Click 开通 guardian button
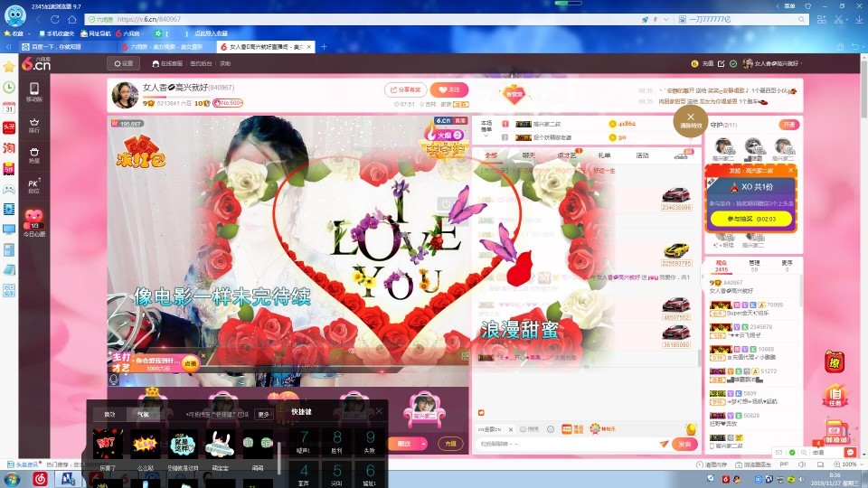Image resolution: width=868 pixels, height=488 pixels. (788, 125)
